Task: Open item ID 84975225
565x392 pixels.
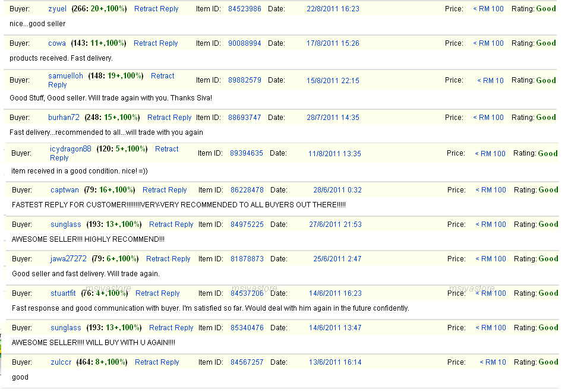Action: (246, 225)
